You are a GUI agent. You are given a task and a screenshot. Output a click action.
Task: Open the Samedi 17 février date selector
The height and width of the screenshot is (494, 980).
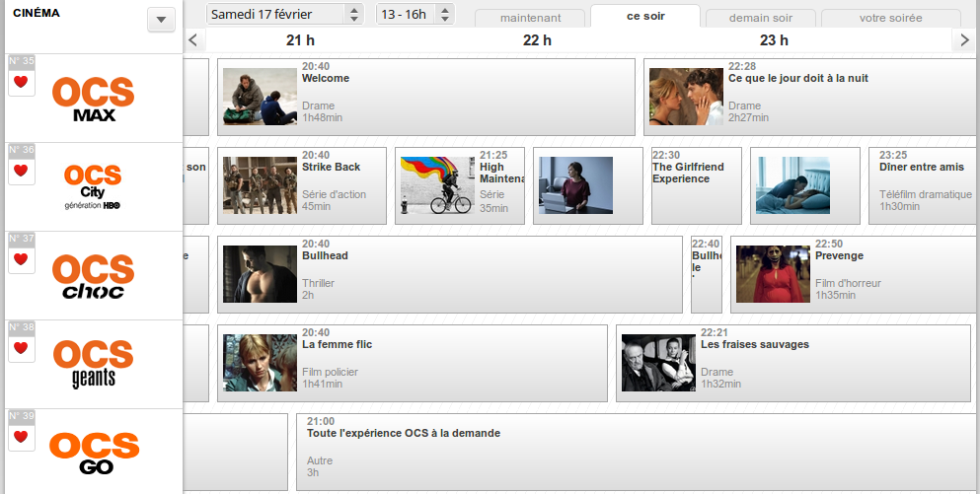pyautogui.click(x=285, y=14)
